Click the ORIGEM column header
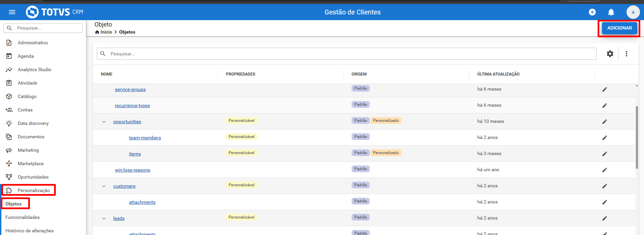Screen dimensions: 644x235 click(x=359, y=74)
